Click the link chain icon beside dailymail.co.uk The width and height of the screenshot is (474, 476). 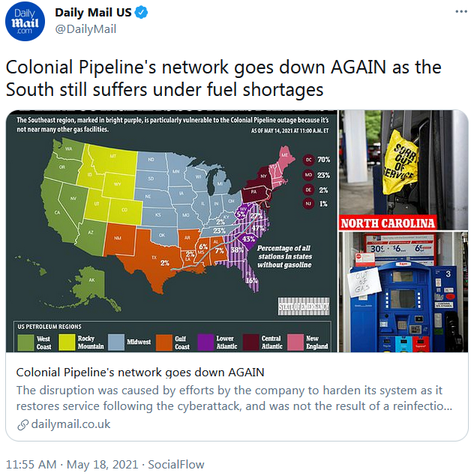(x=22, y=425)
